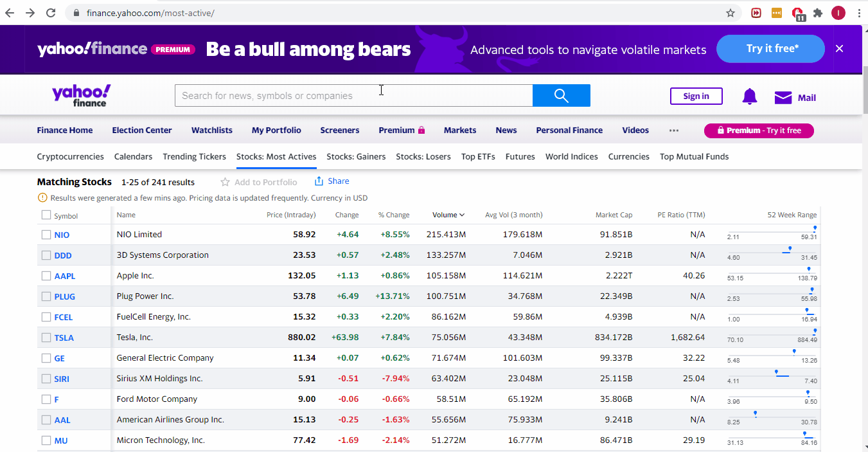Click the Add to Portfolio star icon

pos(225,182)
